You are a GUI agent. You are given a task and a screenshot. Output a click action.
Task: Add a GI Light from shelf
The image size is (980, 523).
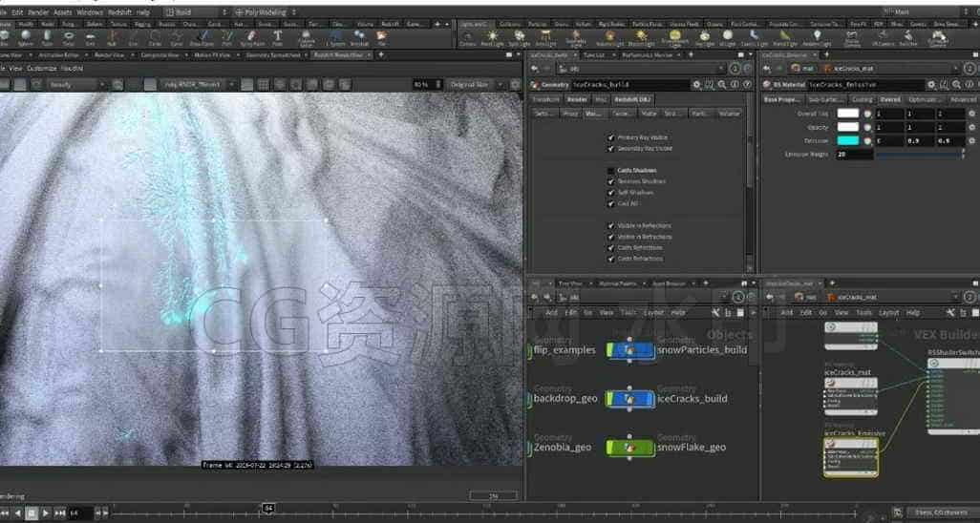coord(728,38)
